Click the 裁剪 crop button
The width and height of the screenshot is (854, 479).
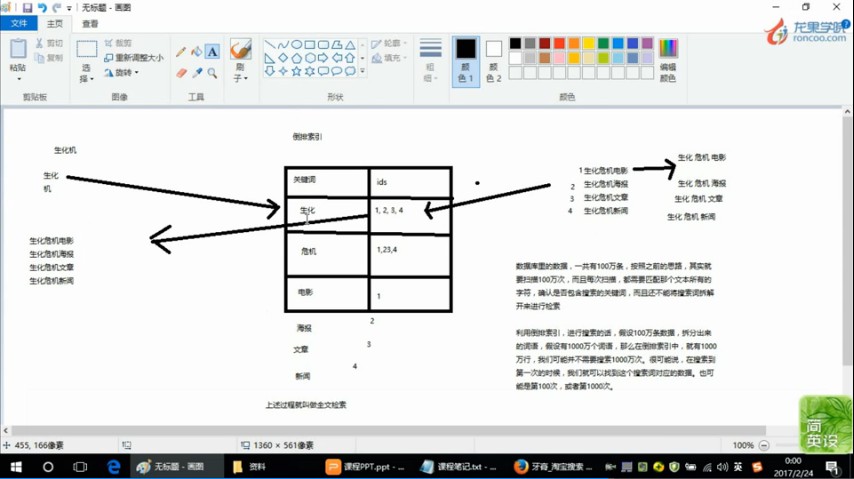[118, 43]
